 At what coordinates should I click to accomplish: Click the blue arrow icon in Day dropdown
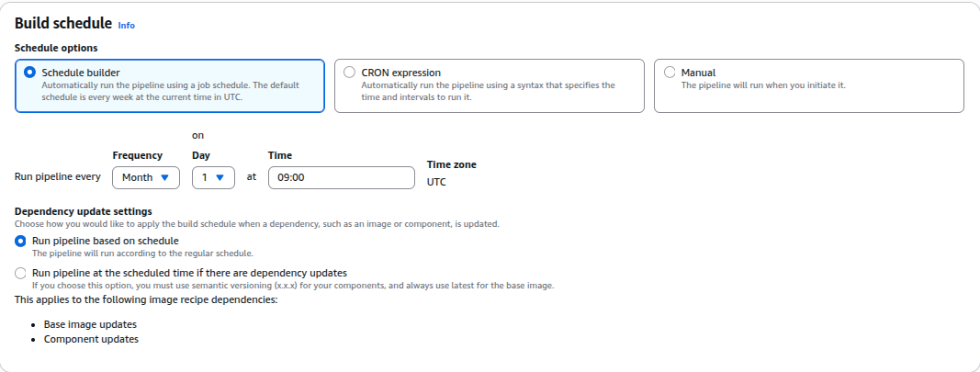pyautogui.click(x=220, y=177)
